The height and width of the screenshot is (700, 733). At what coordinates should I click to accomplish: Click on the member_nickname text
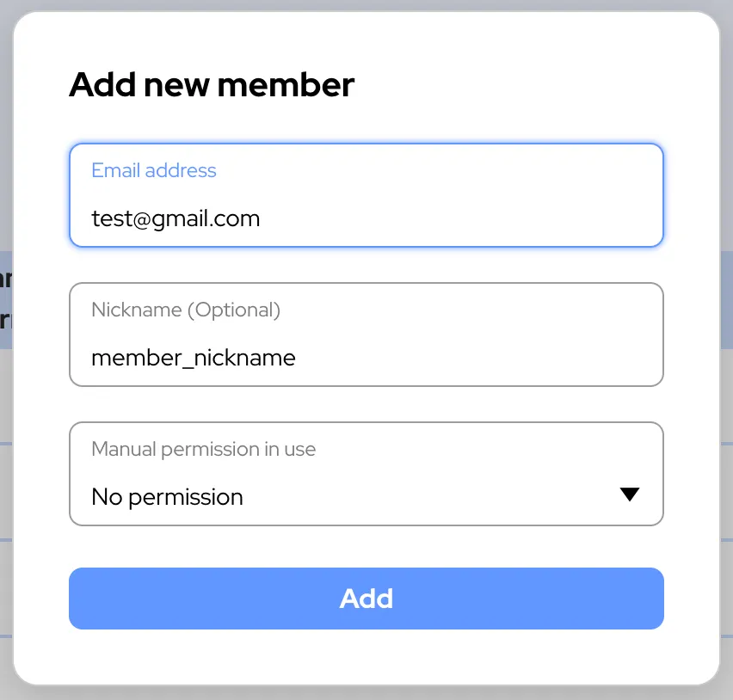coord(194,358)
